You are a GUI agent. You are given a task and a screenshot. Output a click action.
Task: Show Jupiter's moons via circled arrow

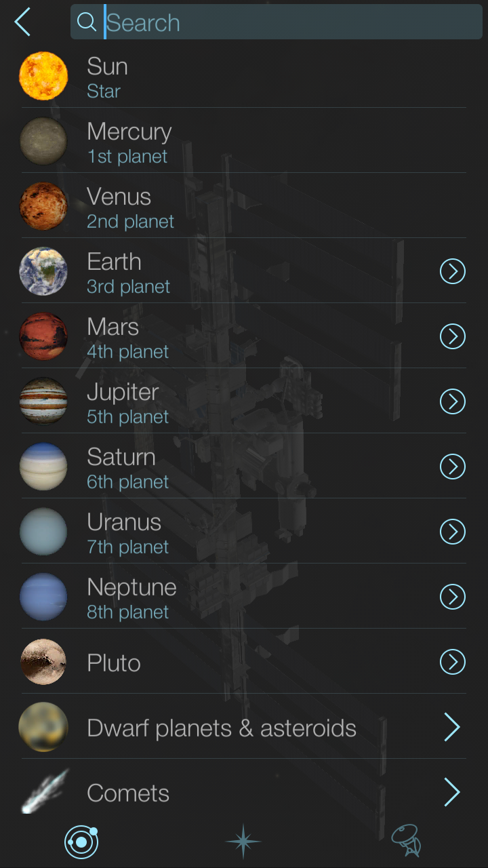453,402
